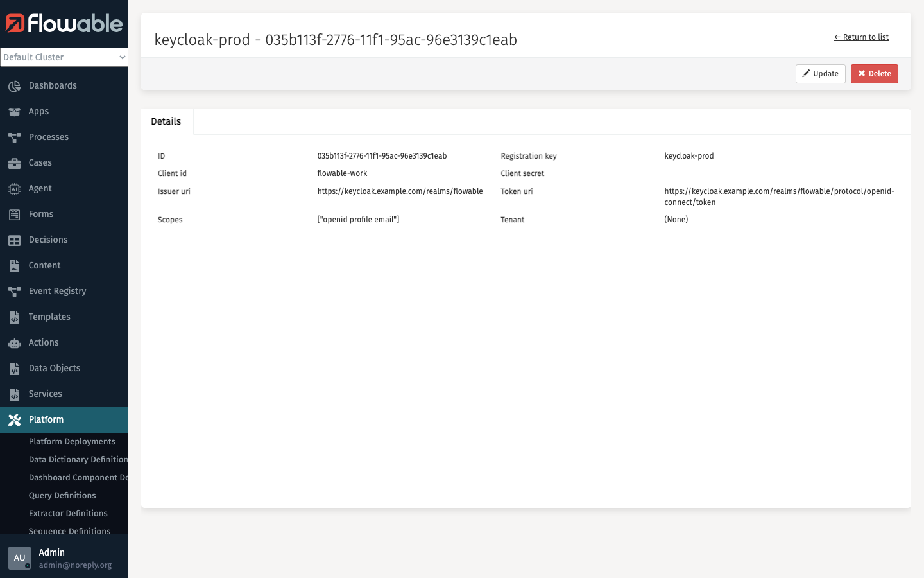The image size is (924, 578).
Task: Click the Flowable logo
Action: click(64, 24)
